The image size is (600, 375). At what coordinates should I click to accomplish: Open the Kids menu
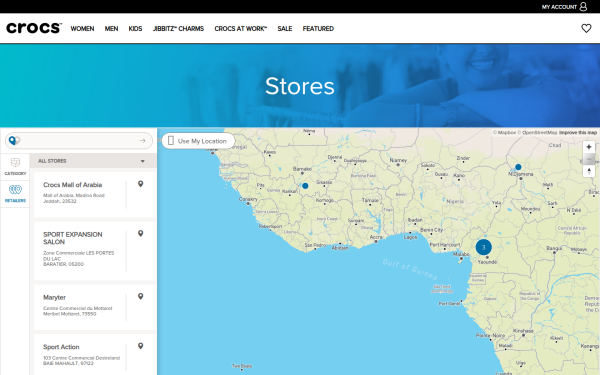(x=135, y=29)
